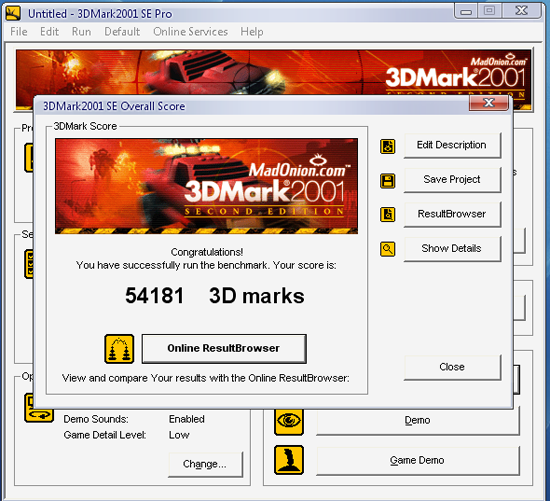Open the Help menu

tap(251, 32)
